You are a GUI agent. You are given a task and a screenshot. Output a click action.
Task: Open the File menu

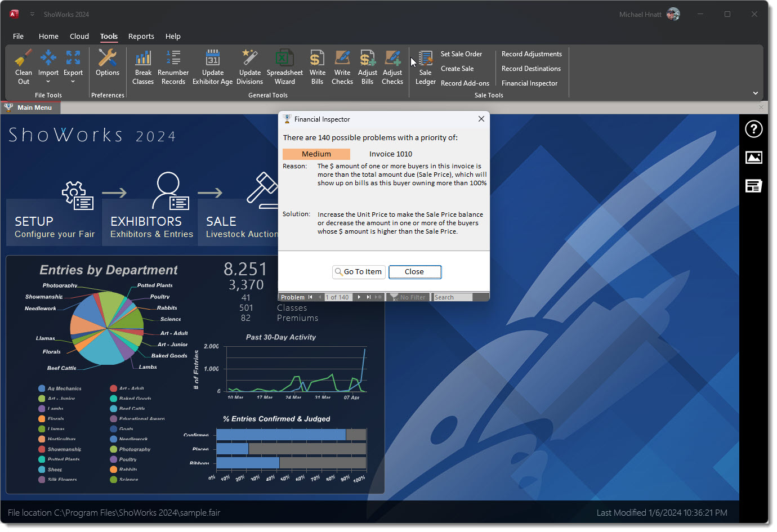(x=18, y=36)
